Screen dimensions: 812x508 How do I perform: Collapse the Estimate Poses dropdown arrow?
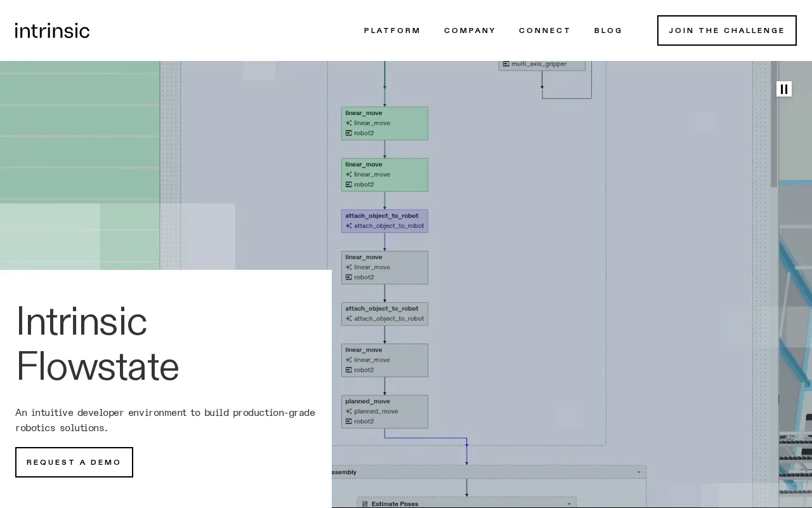[569, 504]
